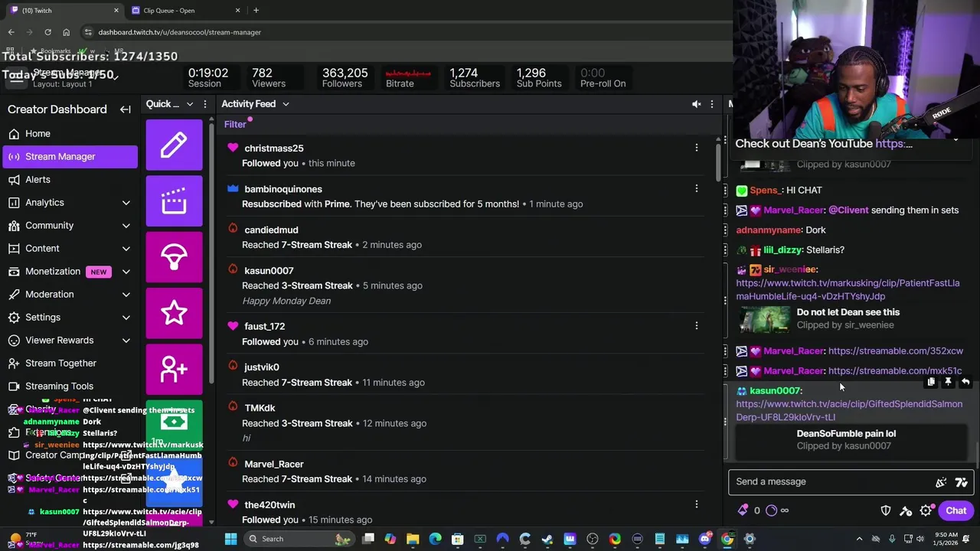Mute Activity Feed sound alerts
Viewport: 980px width, 551px height.
(x=696, y=104)
